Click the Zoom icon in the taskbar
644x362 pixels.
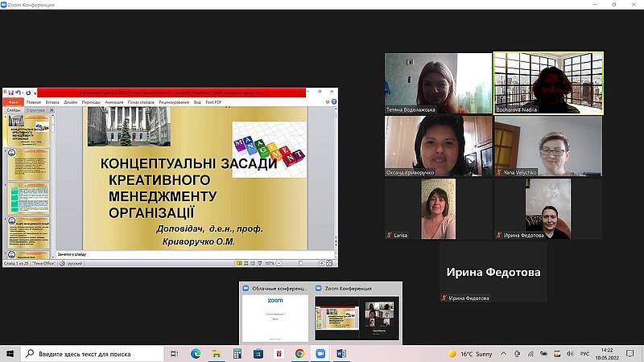[320, 353]
